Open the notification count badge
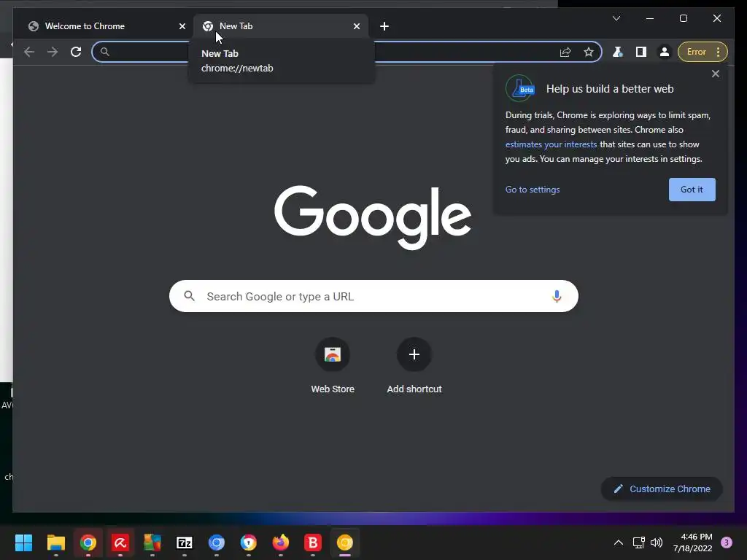747x560 pixels. [x=727, y=542]
